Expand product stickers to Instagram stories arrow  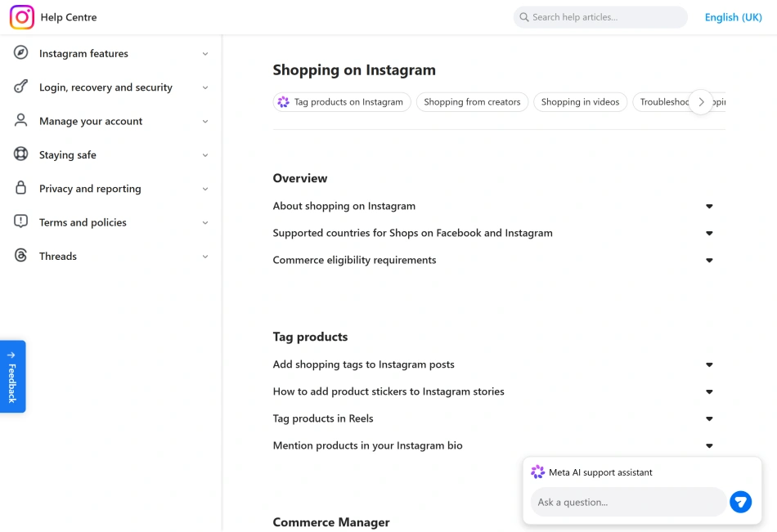tap(709, 391)
